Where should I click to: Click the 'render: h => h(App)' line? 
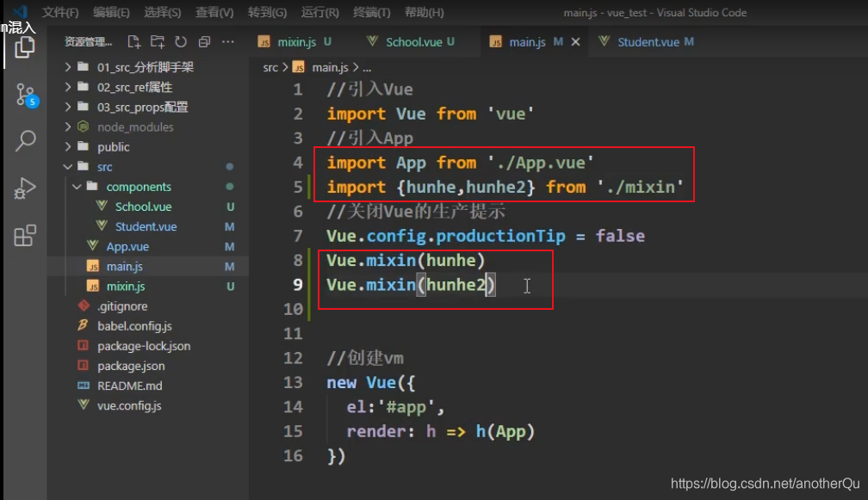(441, 431)
